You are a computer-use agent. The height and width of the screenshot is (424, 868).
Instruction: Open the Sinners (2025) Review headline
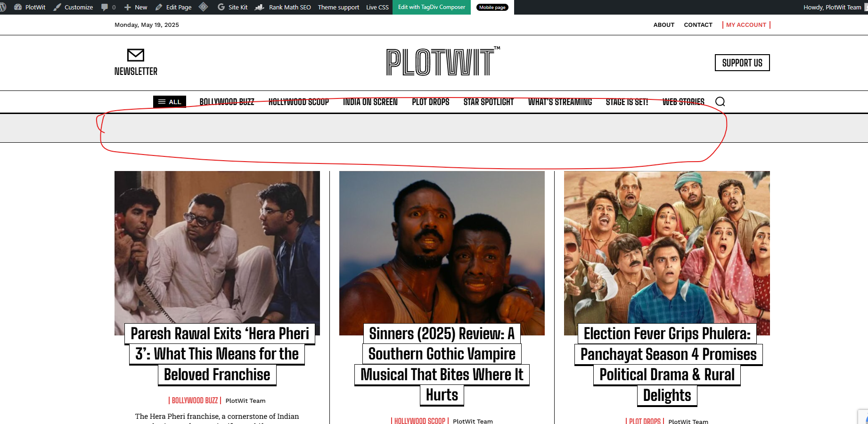point(442,364)
